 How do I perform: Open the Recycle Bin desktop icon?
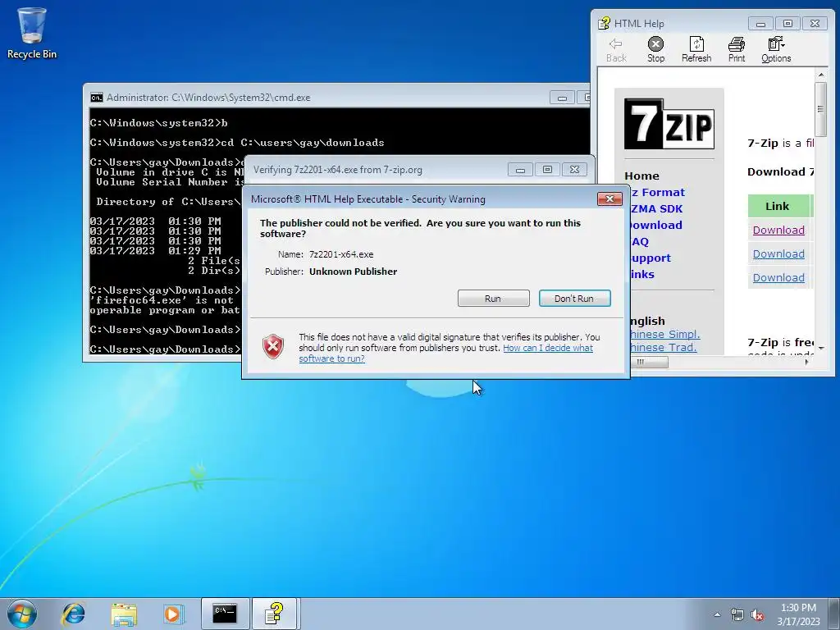(x=32, y=33)
